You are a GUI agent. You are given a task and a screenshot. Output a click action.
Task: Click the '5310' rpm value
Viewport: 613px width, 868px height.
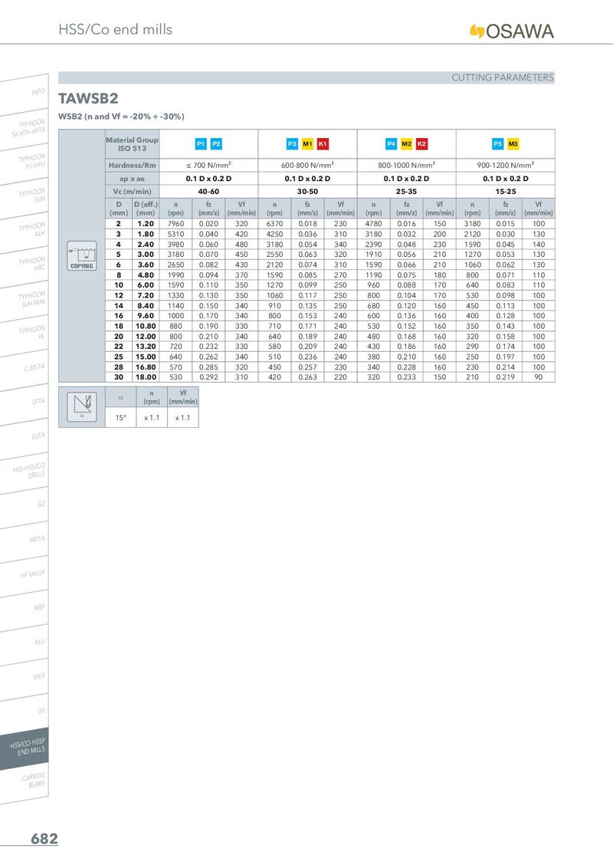click(x=176, y=234)
